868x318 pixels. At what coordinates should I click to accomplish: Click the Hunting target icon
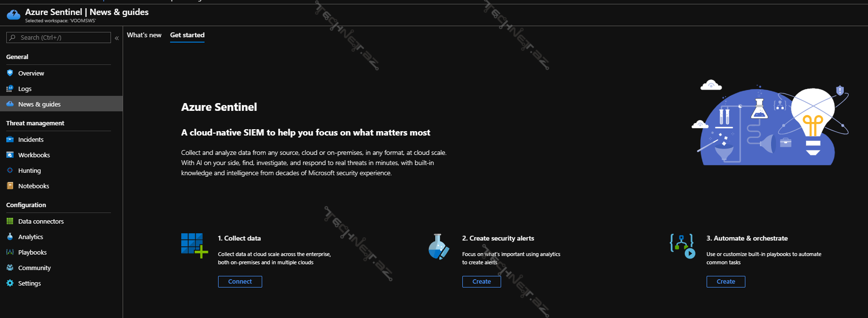point(10,170)
